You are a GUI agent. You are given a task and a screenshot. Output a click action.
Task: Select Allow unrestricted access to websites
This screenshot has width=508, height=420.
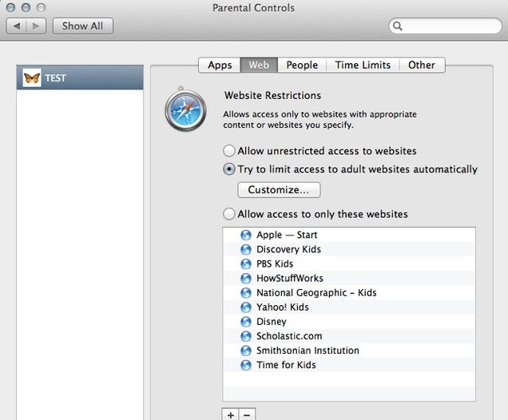tap(229, 151)
